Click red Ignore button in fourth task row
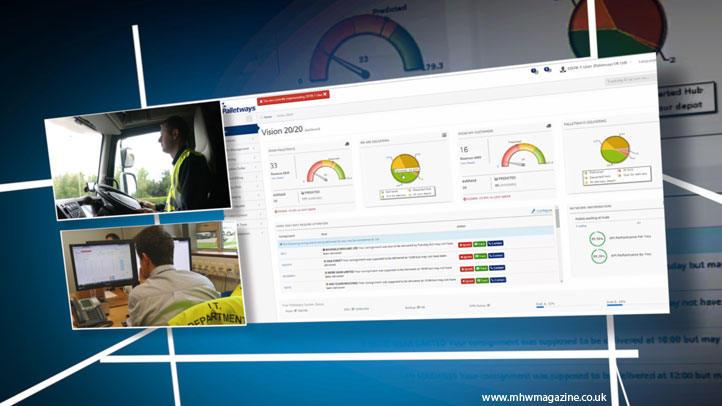The width and height of the screenshot is (722, 406). [468, 281]
